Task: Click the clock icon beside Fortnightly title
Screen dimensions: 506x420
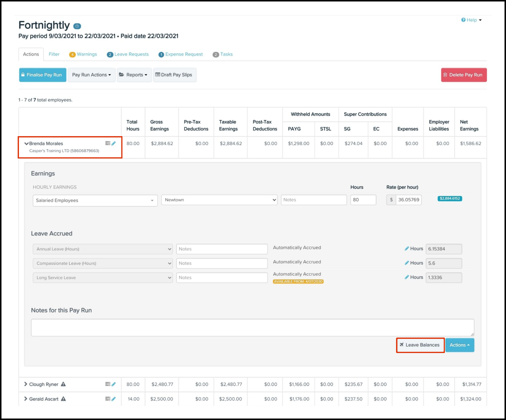Action: (77, 26)
